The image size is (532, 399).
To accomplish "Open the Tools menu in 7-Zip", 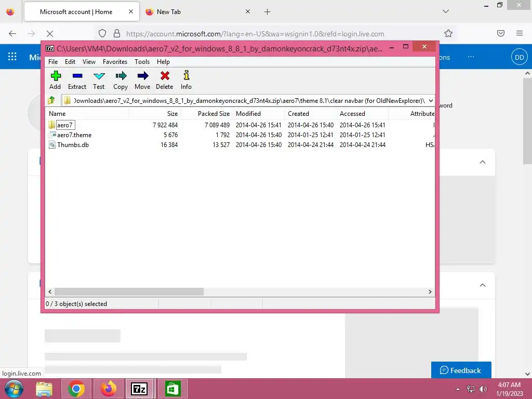I will point(142,62).
